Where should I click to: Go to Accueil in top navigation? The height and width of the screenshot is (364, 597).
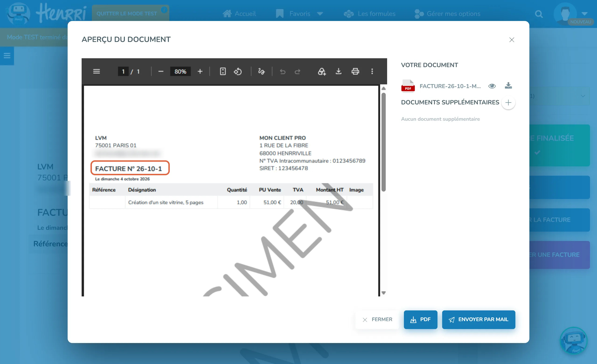click(239, 14)
